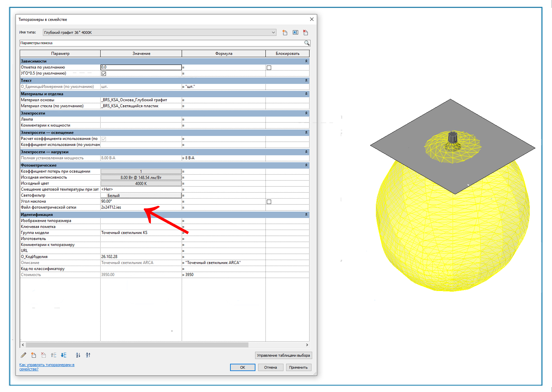This screenshot has width=552, height=392.
Task: Open Управление таблицами выбора
Action: point(283,355)
